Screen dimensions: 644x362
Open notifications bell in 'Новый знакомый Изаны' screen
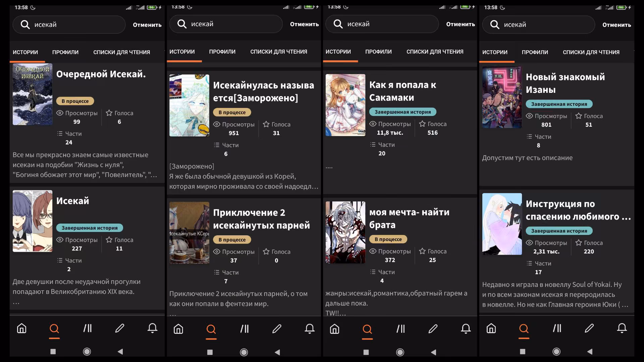[622, 328]
